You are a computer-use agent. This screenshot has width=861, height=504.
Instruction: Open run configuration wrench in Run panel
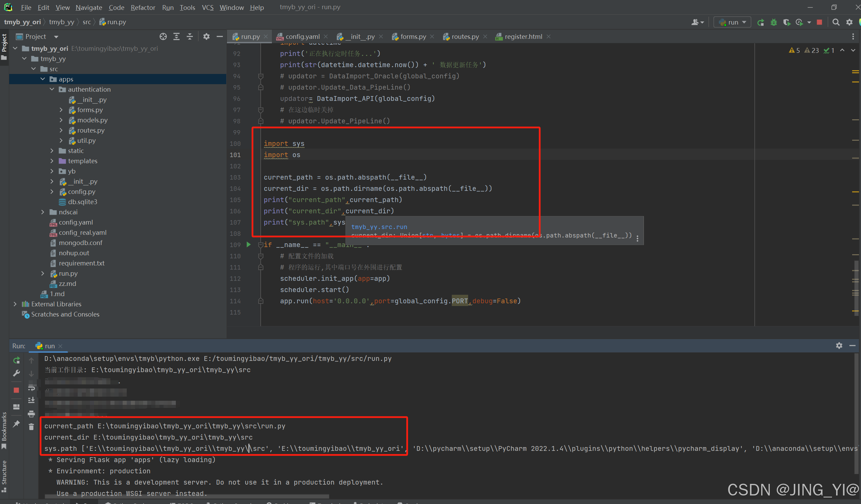16,373
